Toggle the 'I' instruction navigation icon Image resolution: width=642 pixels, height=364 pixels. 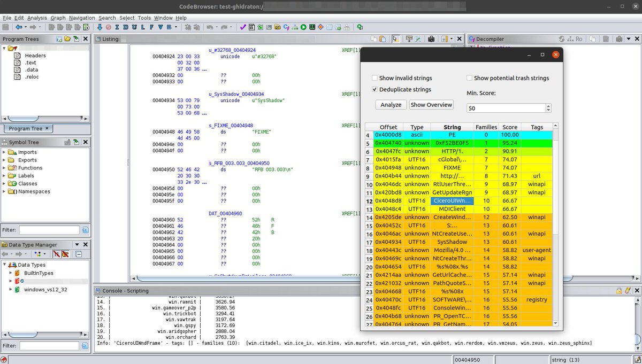117,27
